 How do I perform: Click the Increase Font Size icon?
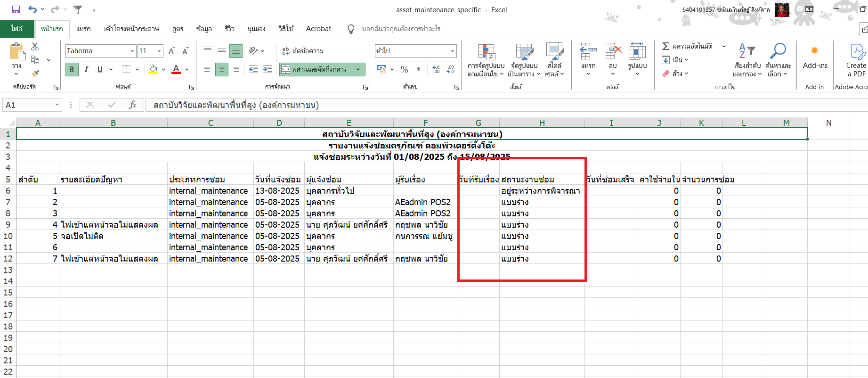pyautogui.click(x=171, y=51)
